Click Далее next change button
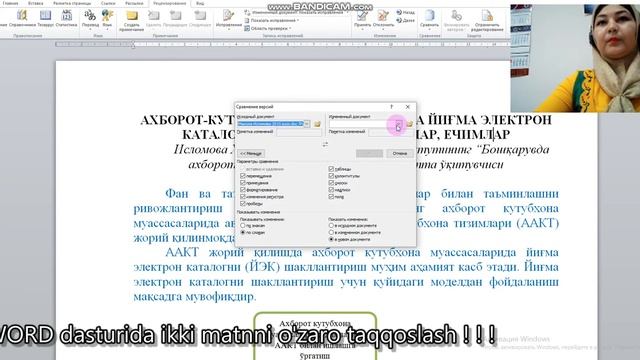The width and height of the screenshot is (640, 360). tap(406, 20)
